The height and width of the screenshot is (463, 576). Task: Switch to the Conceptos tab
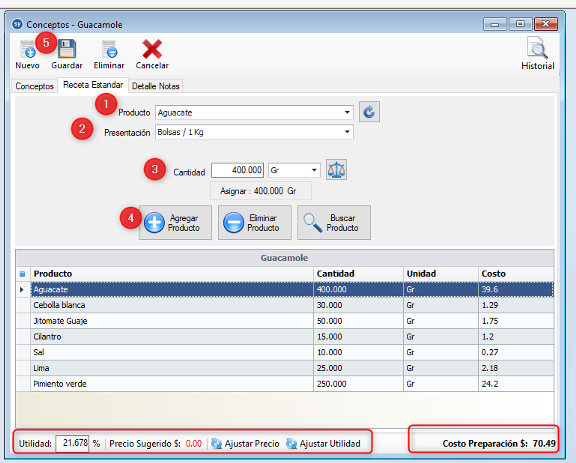click(x=35, y=86)
